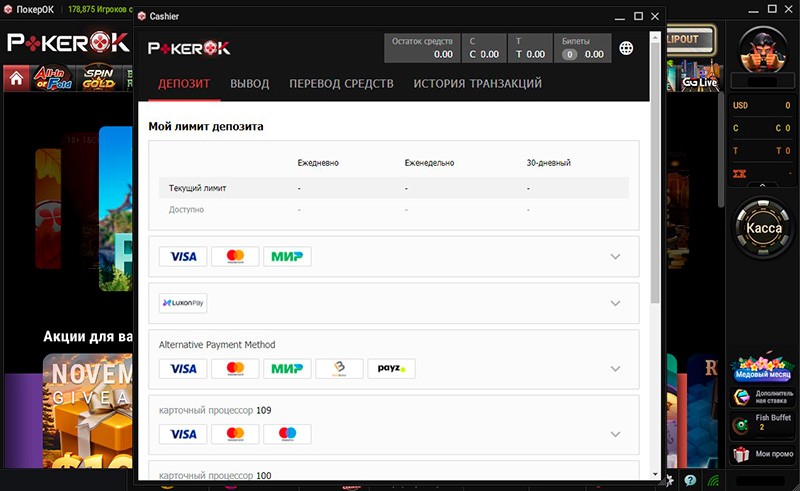Screen dimensions: 800x491
Task: Click the Текущий лимит row label
Action: click(197, 188)
